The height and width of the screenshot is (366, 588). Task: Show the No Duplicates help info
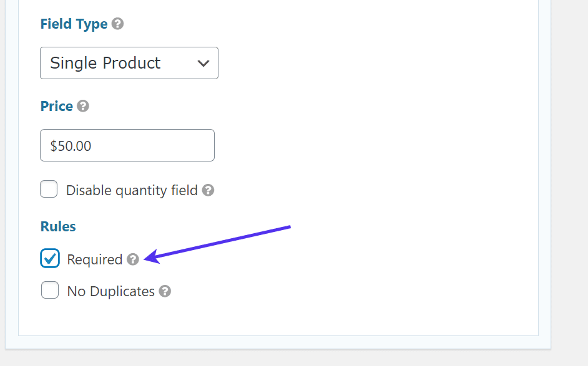(164, 291)
